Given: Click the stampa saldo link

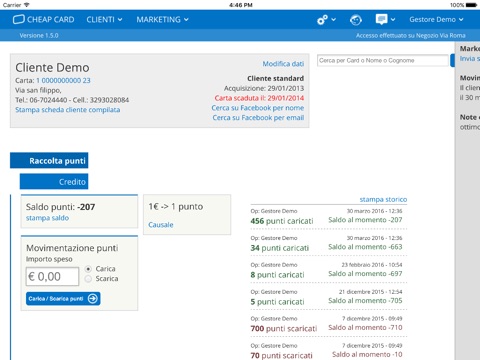Looking at the screenshot, I should (47, 218).
